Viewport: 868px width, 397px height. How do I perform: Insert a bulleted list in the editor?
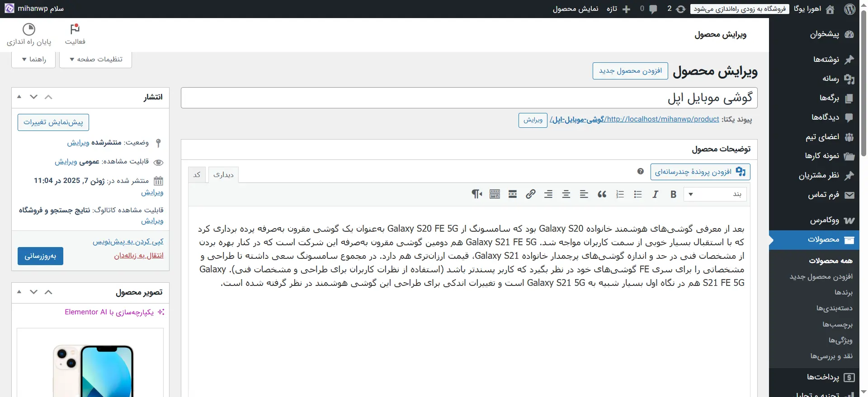(637, 194)
